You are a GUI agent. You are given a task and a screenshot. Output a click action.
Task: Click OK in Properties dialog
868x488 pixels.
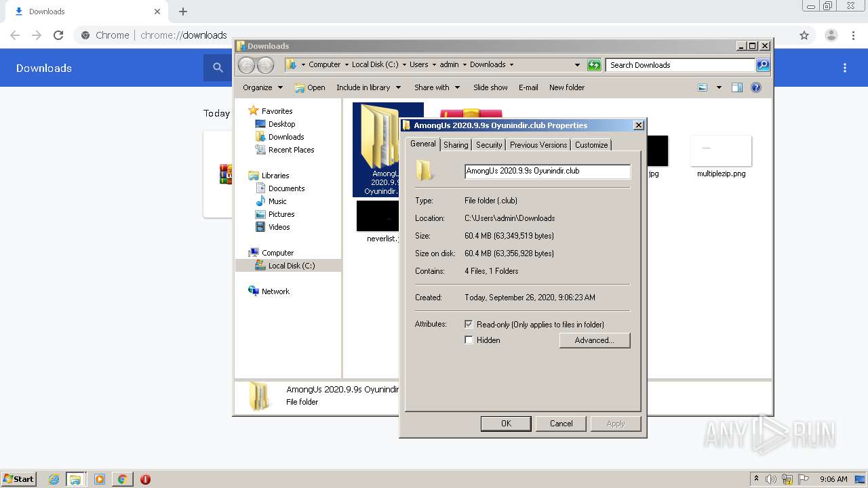click(x=506, y=424)
